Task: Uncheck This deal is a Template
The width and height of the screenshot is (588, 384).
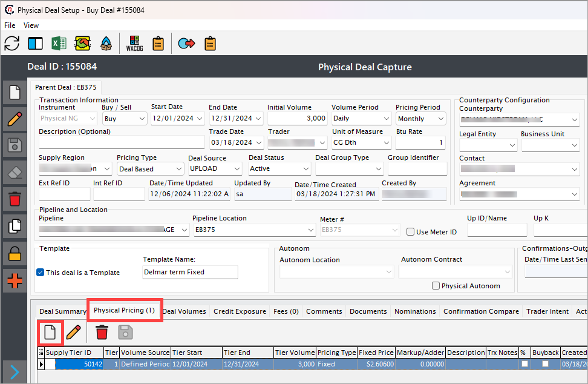Action: click(x=41, y=273)
